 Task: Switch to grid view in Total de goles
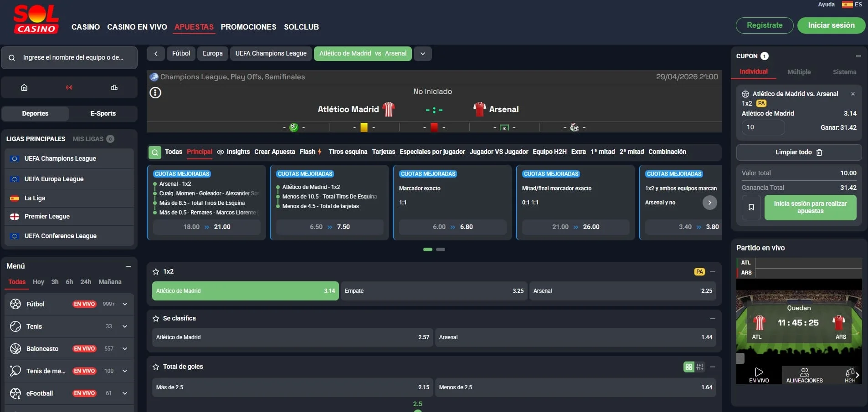click(x=689, y=367)
